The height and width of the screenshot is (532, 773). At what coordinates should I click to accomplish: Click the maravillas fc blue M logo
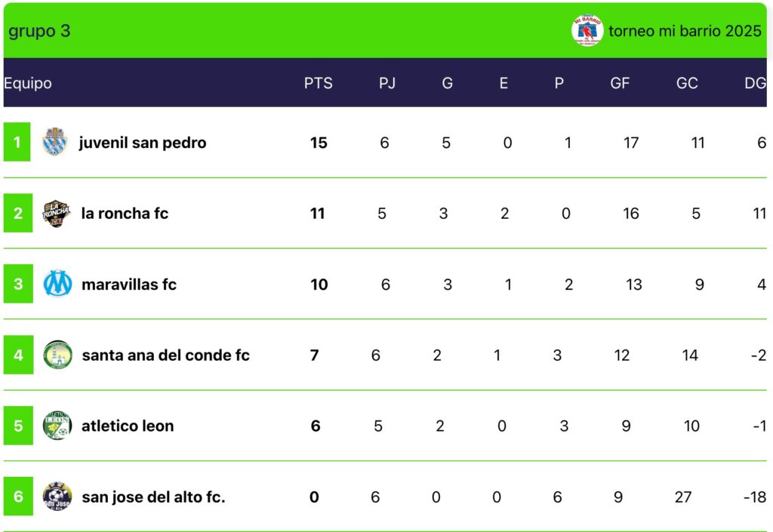pos(57,284)
